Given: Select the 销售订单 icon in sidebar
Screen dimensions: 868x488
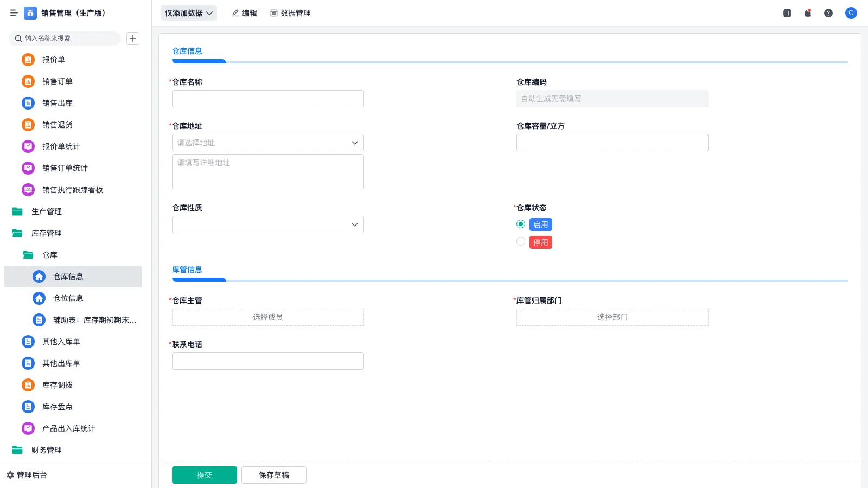Looking at the screenshot, I should click(x=28, y=81).
